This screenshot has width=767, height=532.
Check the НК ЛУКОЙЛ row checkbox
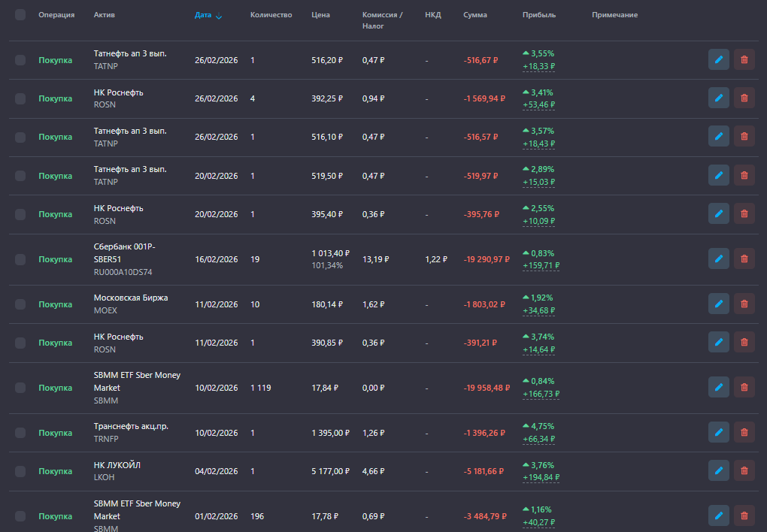[x=20, y=471]
